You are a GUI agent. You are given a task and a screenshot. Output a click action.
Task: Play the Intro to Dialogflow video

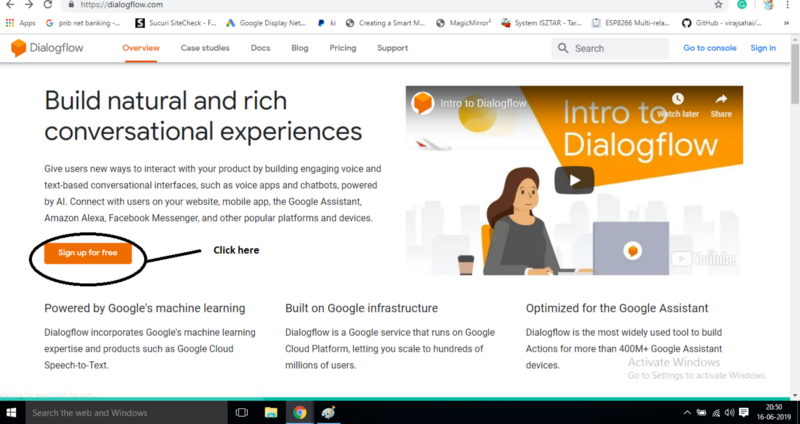(x=574, y=180)
